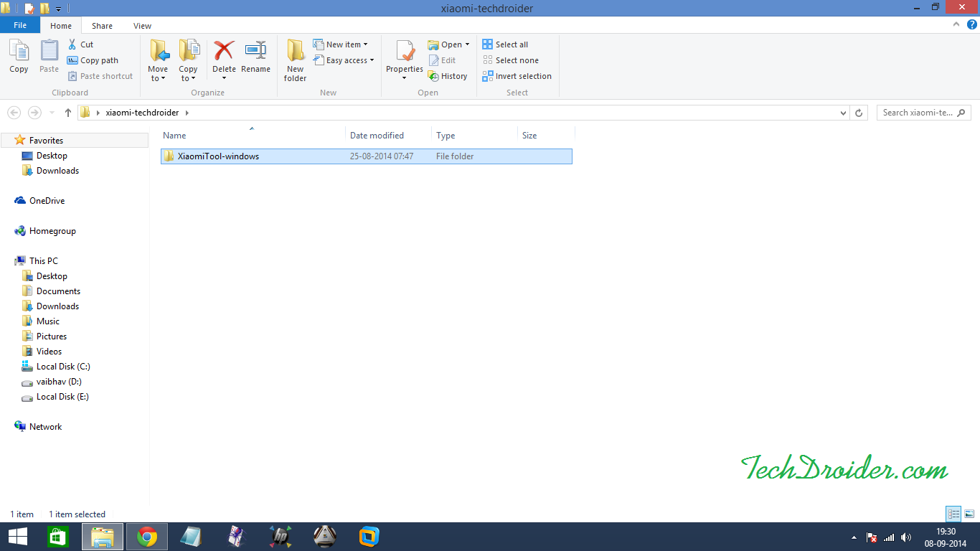Open Videos under This PC

(49, 352)
